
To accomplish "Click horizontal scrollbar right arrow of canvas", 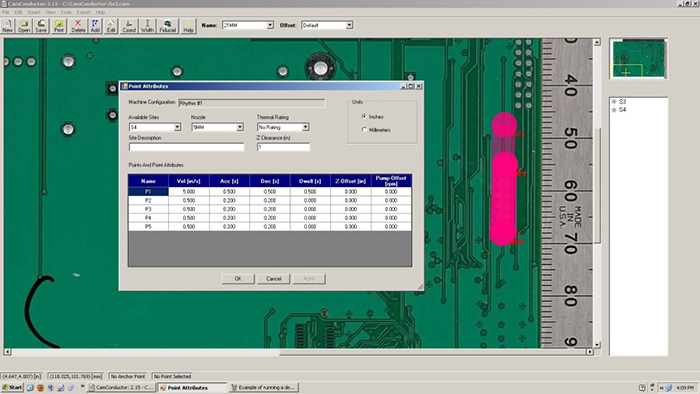I will click(x=589, y=352).
